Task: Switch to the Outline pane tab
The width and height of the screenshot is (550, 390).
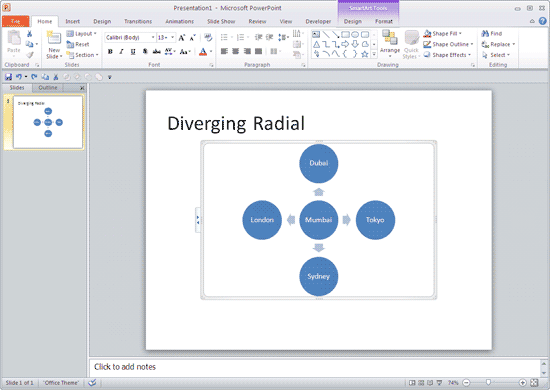Action: [48, 88]
